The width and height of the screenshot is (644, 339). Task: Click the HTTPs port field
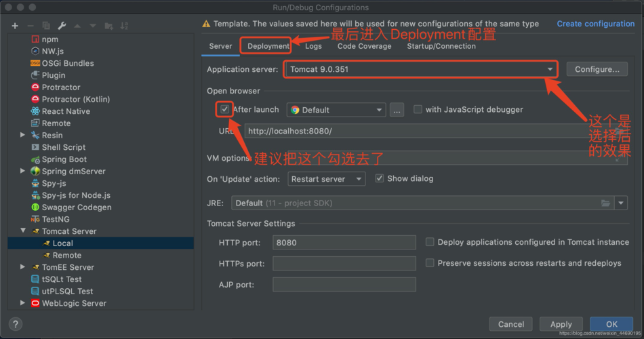[x=344, y=263]
